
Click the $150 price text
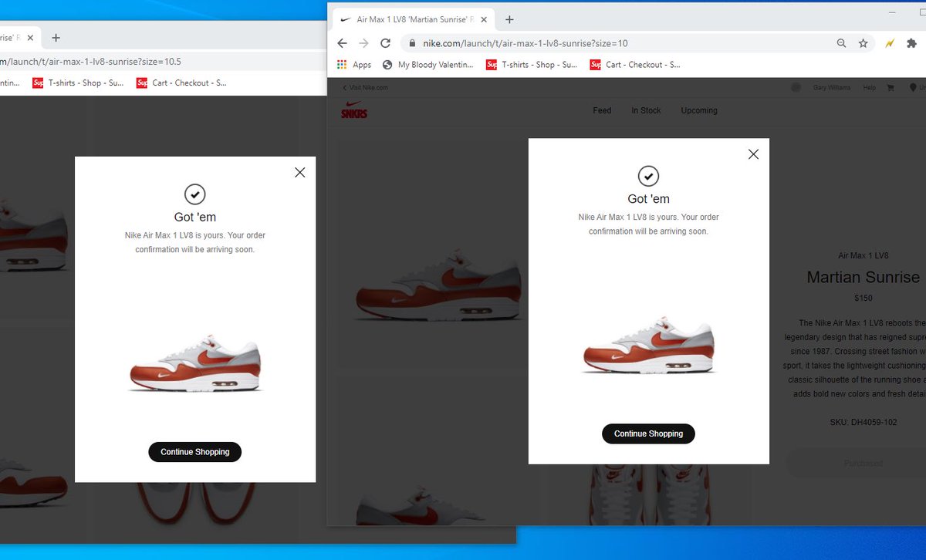click(x=863, y=298)
